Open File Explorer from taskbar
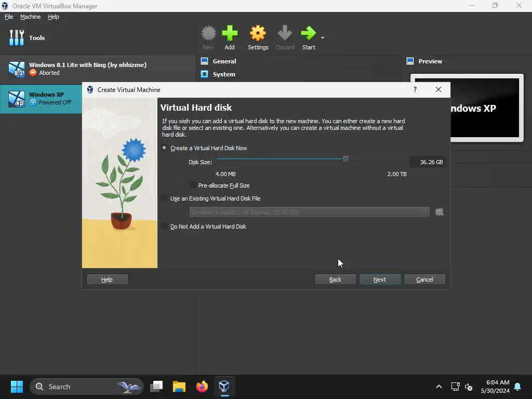532x399 pixels. (x=179, y=387)
